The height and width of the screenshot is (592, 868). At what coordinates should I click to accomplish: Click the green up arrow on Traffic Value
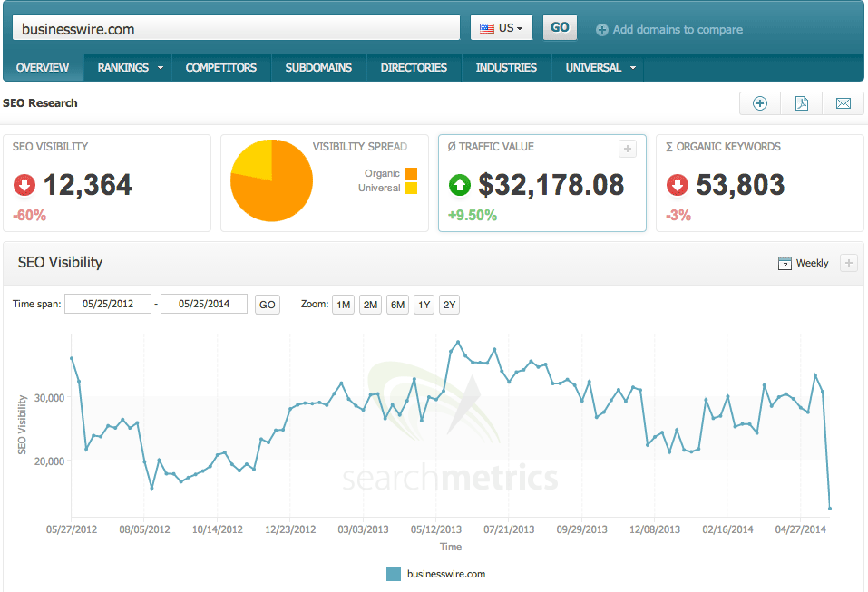click(460, 185)
